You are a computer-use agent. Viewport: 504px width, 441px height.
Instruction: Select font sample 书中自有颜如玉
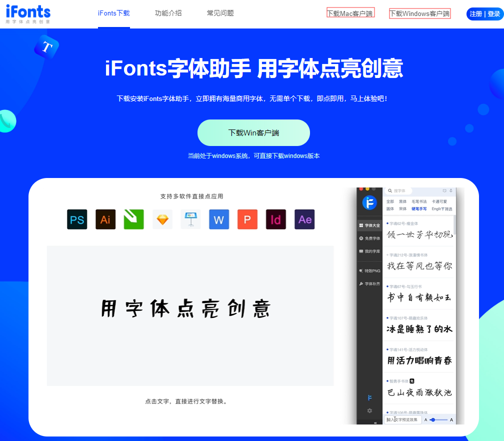[419, 297]
